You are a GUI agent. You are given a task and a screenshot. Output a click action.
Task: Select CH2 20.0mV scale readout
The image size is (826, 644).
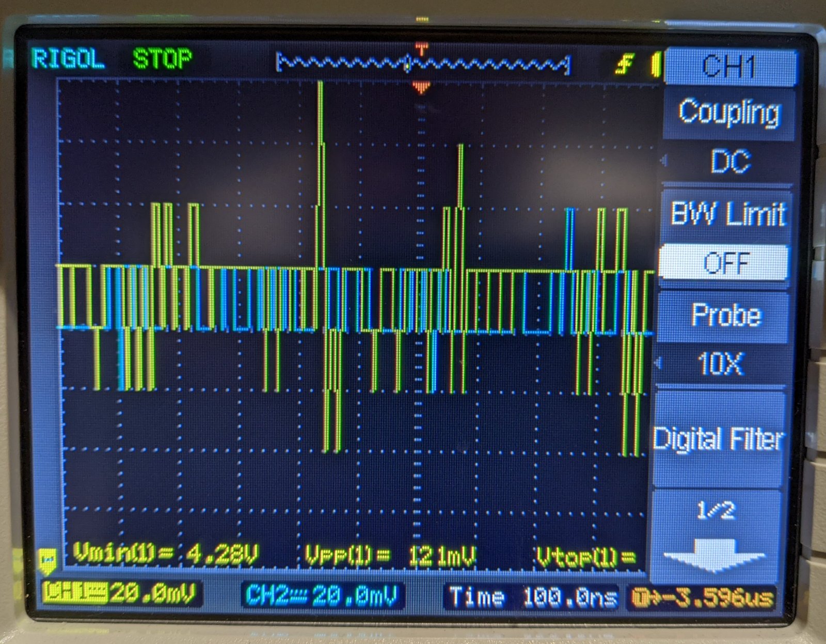(321, 595)
